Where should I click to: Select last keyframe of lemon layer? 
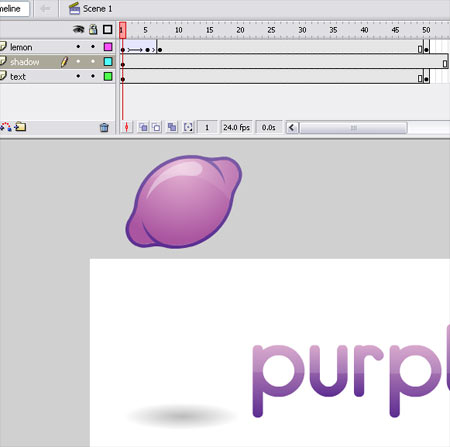[426, 50]
